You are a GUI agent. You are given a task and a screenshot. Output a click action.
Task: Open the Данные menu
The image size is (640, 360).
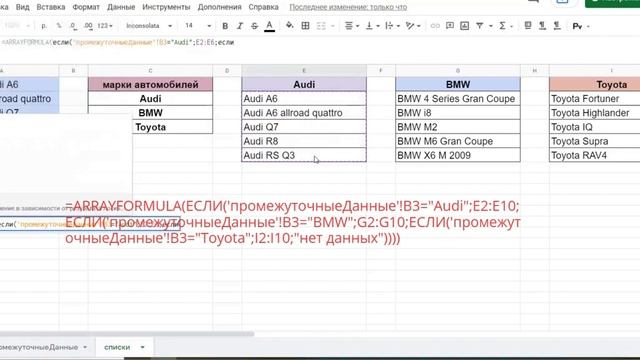pyautogui.click(x=121, y=7)
